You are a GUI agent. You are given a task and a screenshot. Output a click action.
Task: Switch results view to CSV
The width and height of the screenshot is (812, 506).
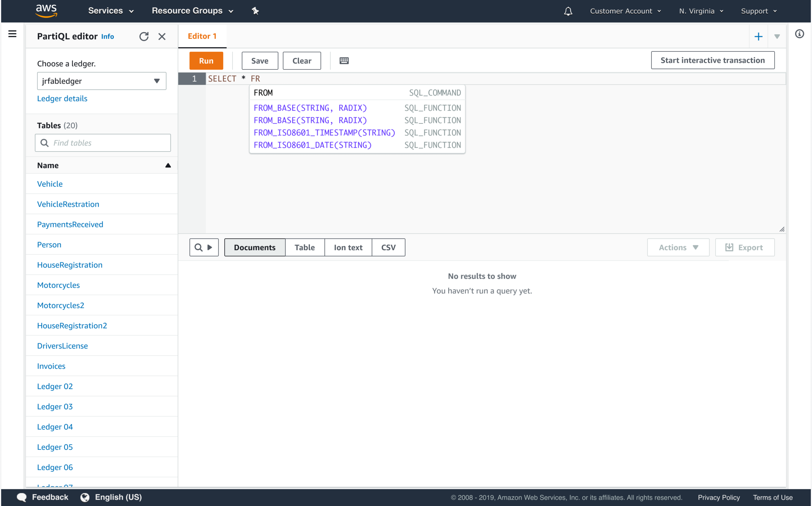tap(388, 247)
